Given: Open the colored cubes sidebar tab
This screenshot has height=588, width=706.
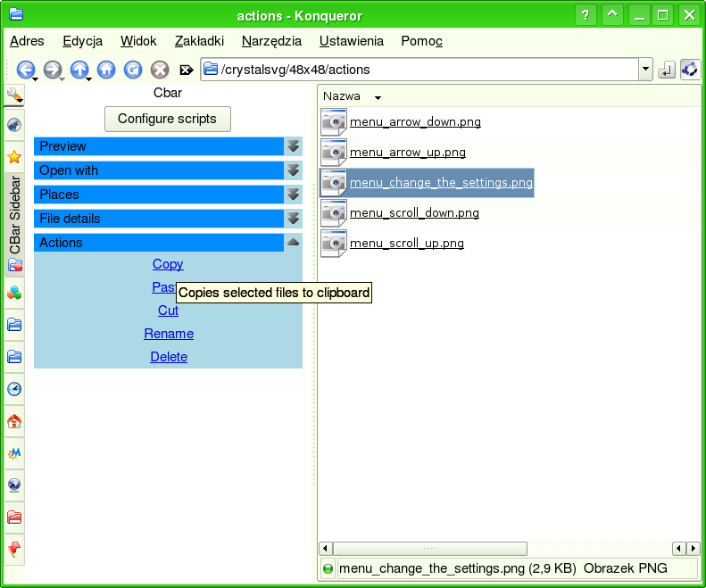Looking at the screenshot, I should (14, 293).
